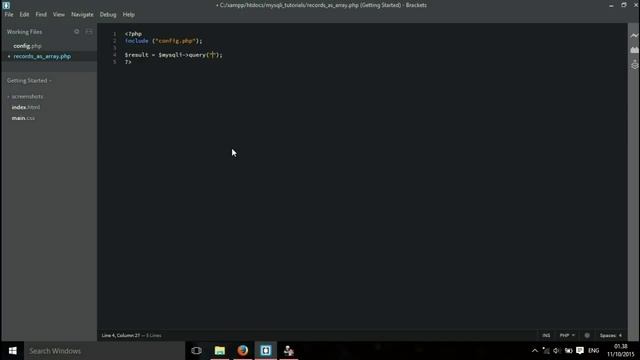Screen dimensions: 640x360
Task: Open the Debug menu
Action: click(108, 14)
